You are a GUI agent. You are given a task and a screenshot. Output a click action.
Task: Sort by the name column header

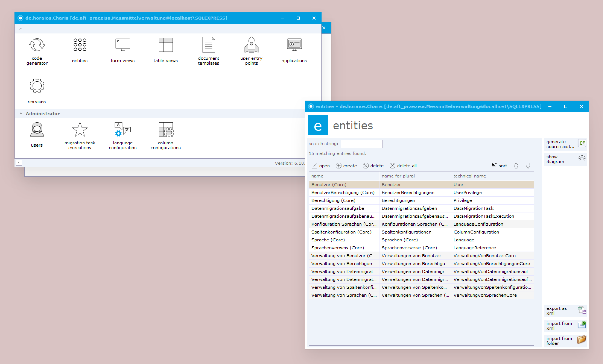[344, 176]
